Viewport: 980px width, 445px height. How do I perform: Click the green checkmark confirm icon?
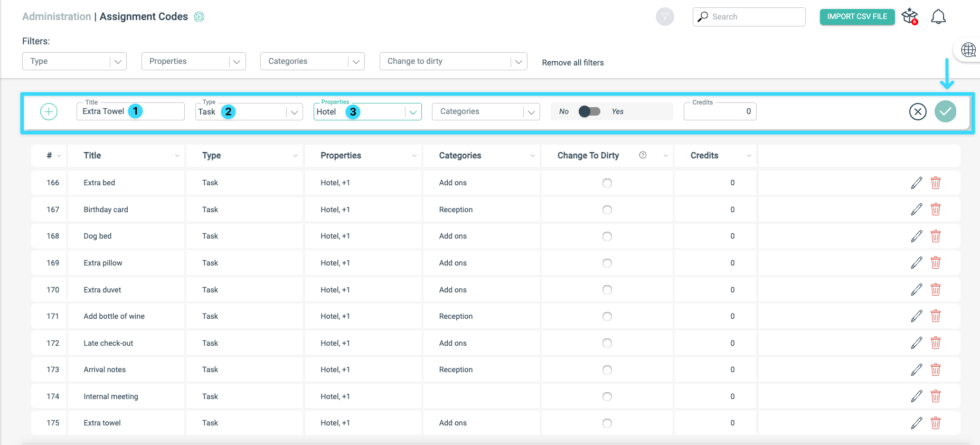945,111
